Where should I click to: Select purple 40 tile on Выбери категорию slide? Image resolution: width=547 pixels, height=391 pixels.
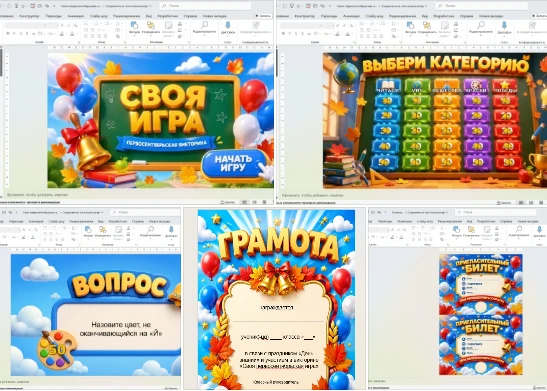477,146
